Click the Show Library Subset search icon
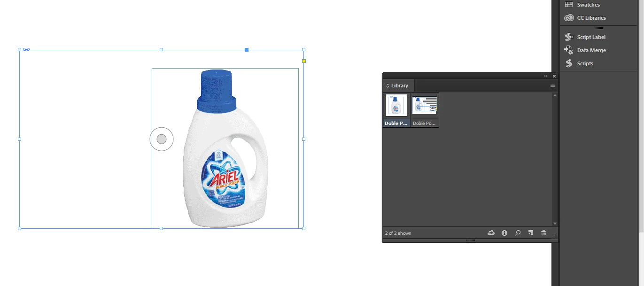Screen dimensions: 644x286 point(518,232)
